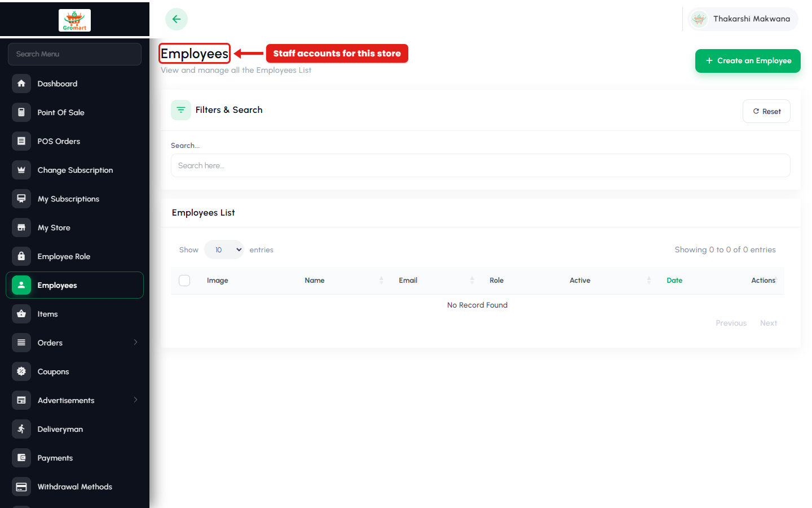The width and height of the screenshot is (812, 508).
Task: Click the Coupons badge icon
Action: tap(21, 371)
